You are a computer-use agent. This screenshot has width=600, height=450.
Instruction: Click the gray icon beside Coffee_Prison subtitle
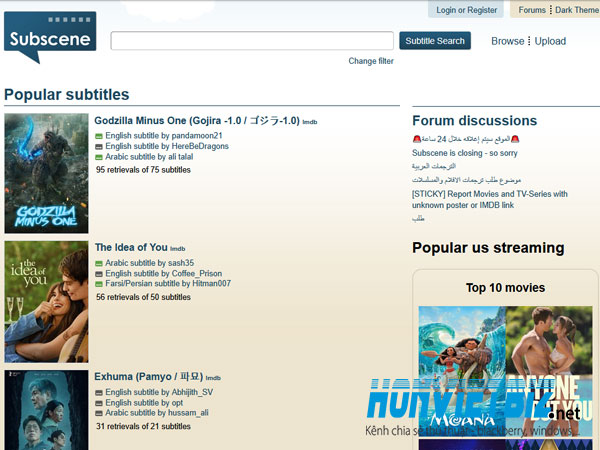click(99, 274)
